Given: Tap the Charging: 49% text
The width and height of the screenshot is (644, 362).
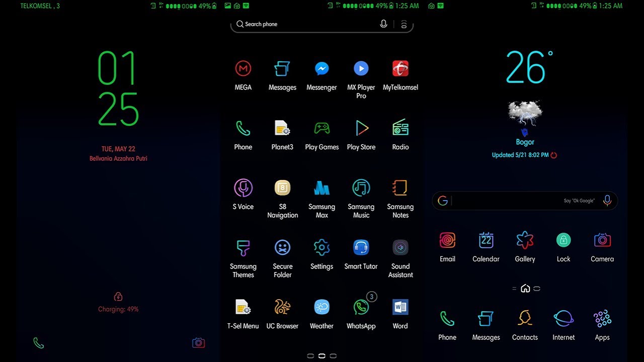Looking at the screenshot, I should [x=118, y=309].
